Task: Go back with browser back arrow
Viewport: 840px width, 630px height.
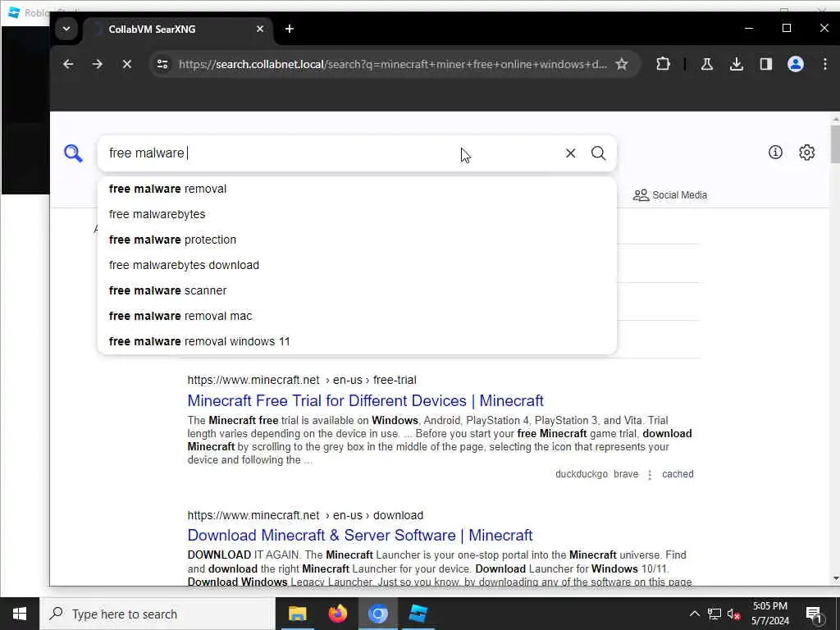Action: click(x=68, y=64)
